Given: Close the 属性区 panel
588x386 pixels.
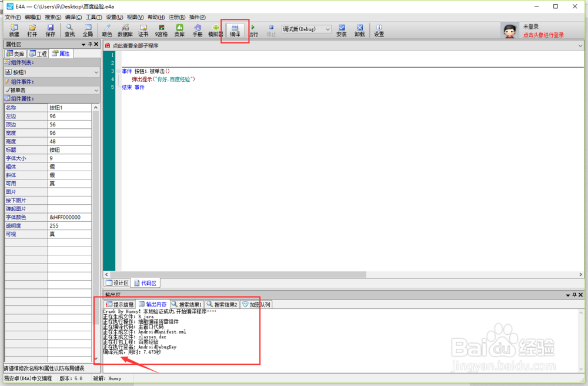Looking at the screenshot, I should 96,44.
